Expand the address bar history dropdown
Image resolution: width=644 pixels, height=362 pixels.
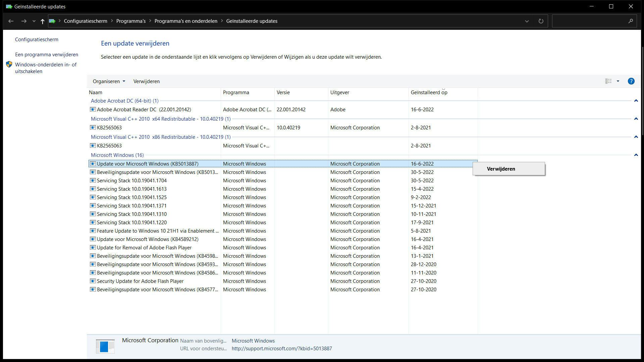[x=527, y=21]
